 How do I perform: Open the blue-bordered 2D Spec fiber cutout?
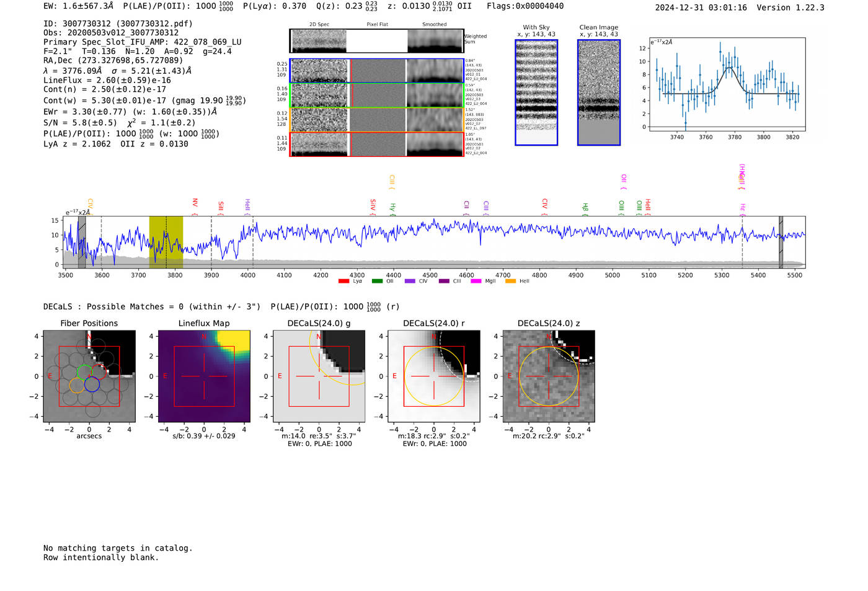pyautogui.click(x=319, y=71)
